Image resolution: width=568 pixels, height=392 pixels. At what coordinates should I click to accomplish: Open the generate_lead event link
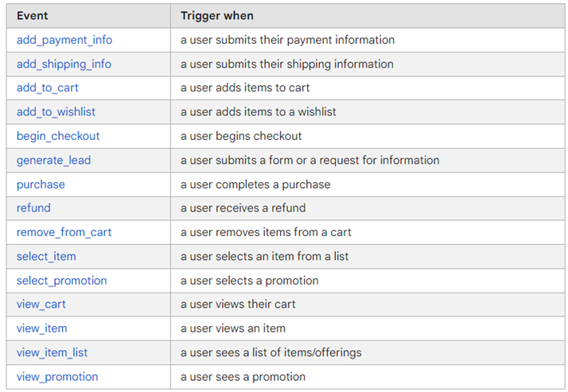click(53, 160)
